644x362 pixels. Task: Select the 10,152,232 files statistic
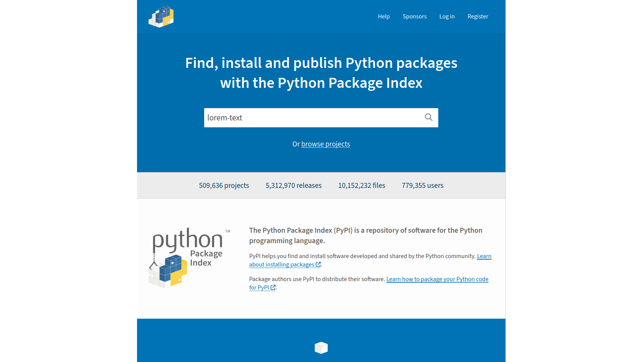point(362,186)
